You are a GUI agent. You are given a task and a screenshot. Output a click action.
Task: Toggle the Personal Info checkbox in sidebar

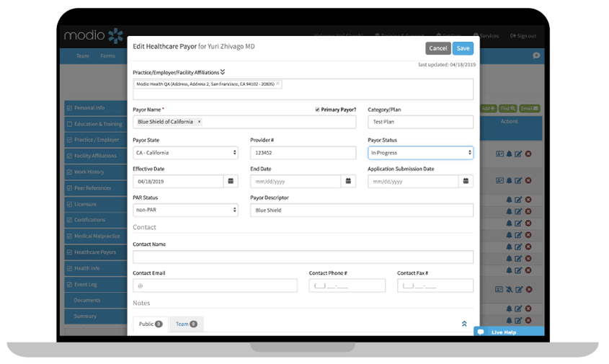[x=69, y=108]
